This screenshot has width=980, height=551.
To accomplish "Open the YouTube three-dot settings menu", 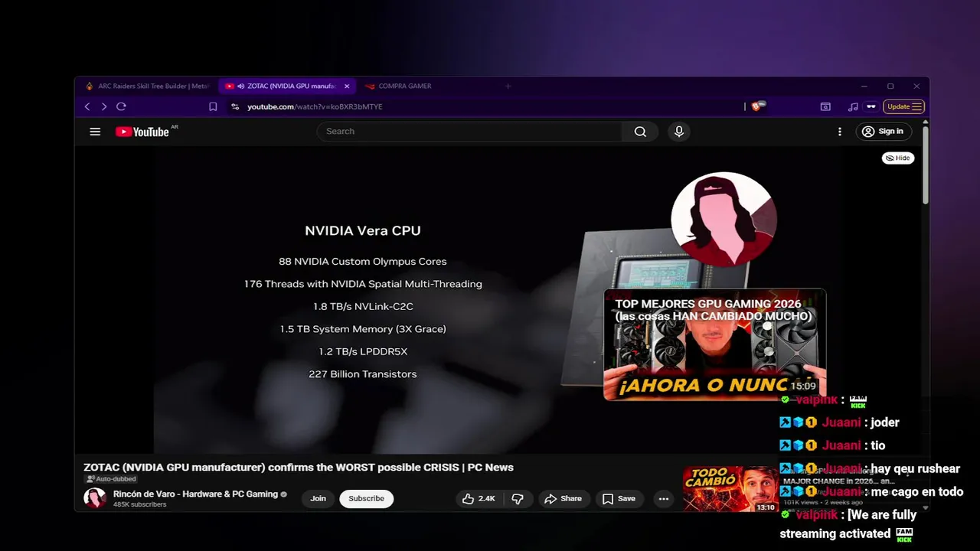I will [x=839, y=132].
